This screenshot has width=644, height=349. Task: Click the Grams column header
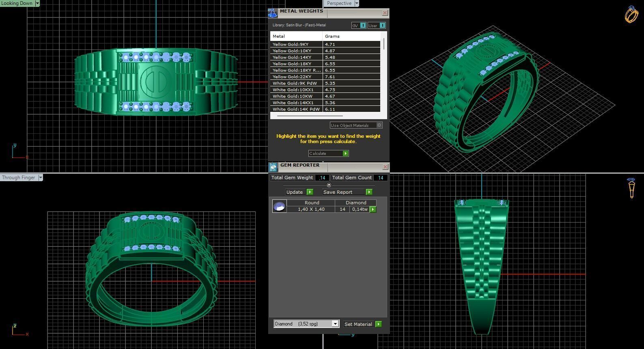351,36
